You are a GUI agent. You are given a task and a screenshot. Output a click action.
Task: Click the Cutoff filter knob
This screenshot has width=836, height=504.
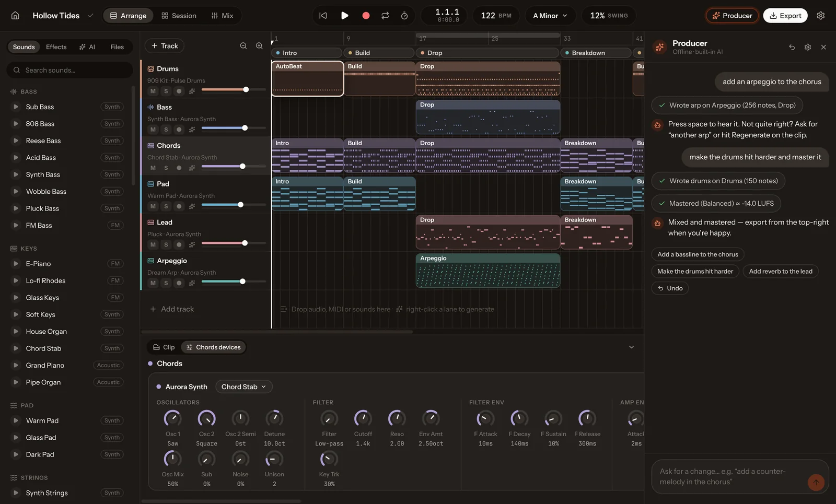coord(363,418)
